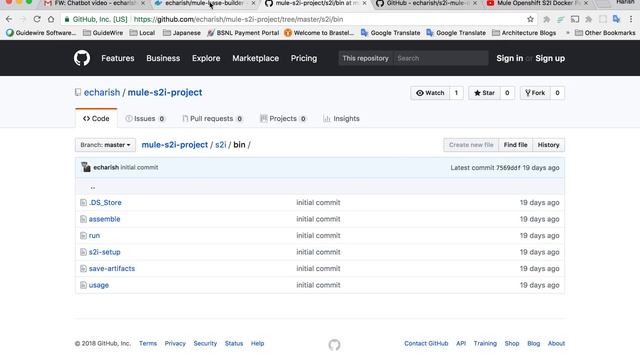Open latest commit 7569ddf link

(x=508, y=168)
